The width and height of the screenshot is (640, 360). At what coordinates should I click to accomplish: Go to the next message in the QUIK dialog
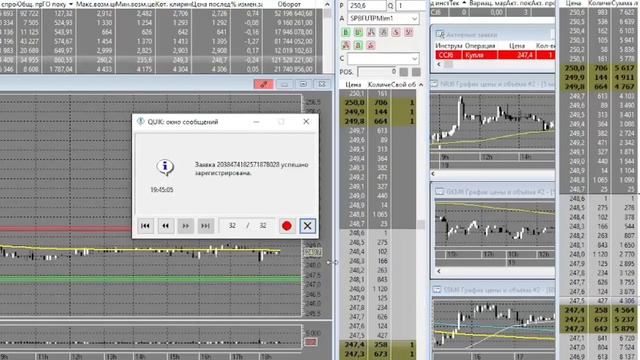(x=185, y=226)
